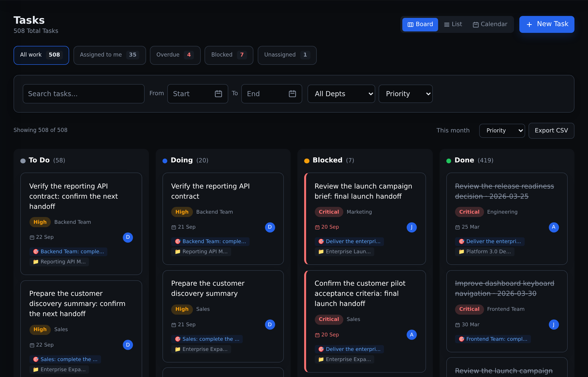Click avatar A on release readiness card
Screen dimensions: 588x377
click(x=554, y=227)
